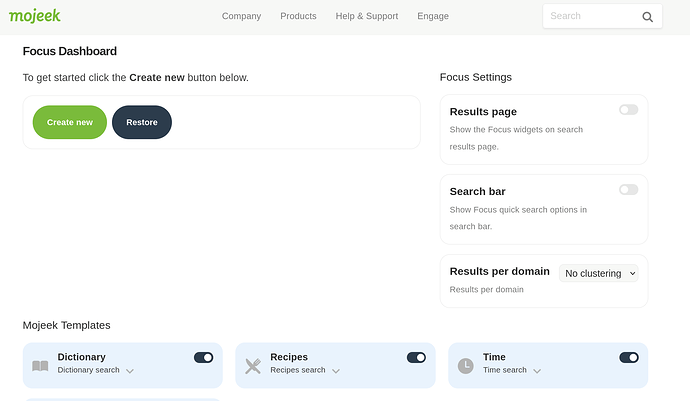Click the Dictionary template title

[81, 357]
